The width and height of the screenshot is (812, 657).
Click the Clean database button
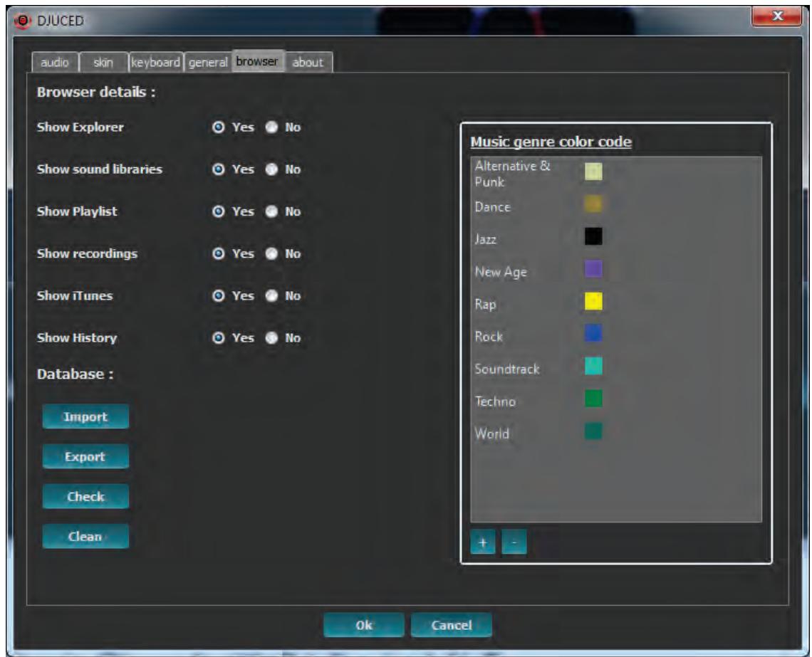[x=85, y=537]
